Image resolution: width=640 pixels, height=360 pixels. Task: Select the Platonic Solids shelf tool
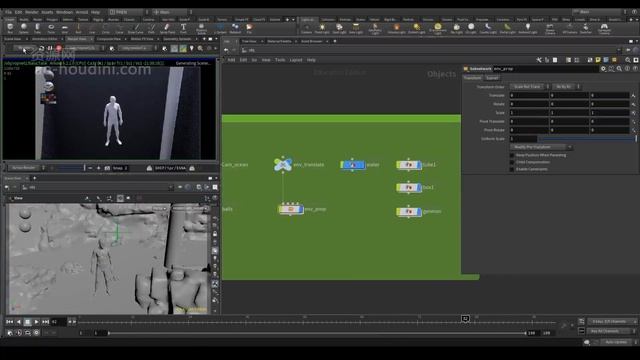point(201,29)
